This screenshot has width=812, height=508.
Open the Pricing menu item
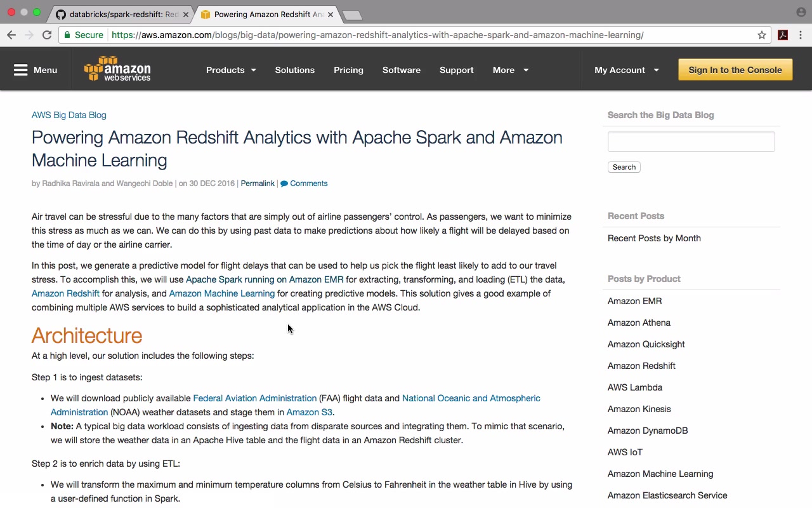point(348,70)
